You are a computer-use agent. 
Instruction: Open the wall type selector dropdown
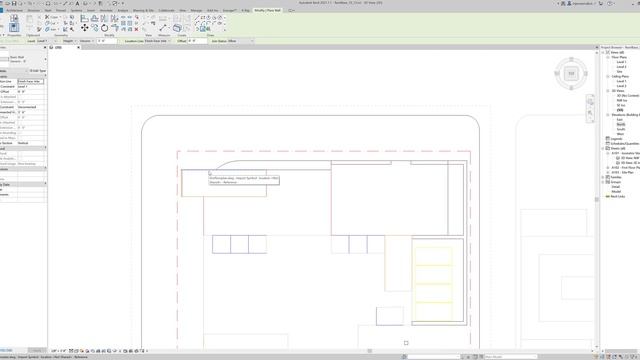(45, 59)
